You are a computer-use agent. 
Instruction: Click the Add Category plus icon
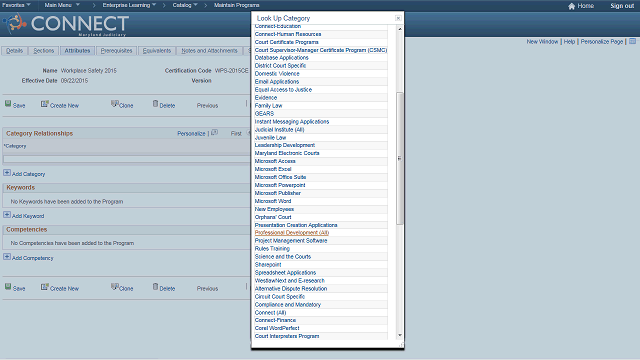coord(7,173)
